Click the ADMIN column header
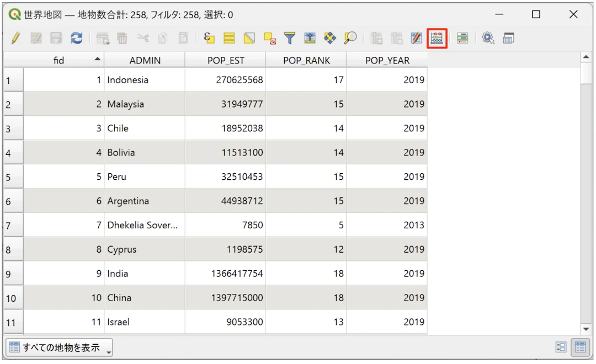Screen dimensions: 596x364 (x=145, y=60)
